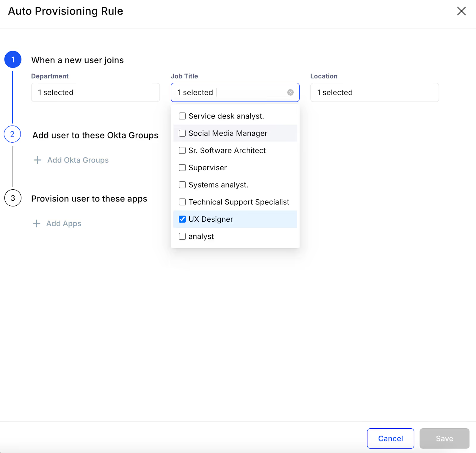Check Technical Support Specialist

click(x=182, y=202)
